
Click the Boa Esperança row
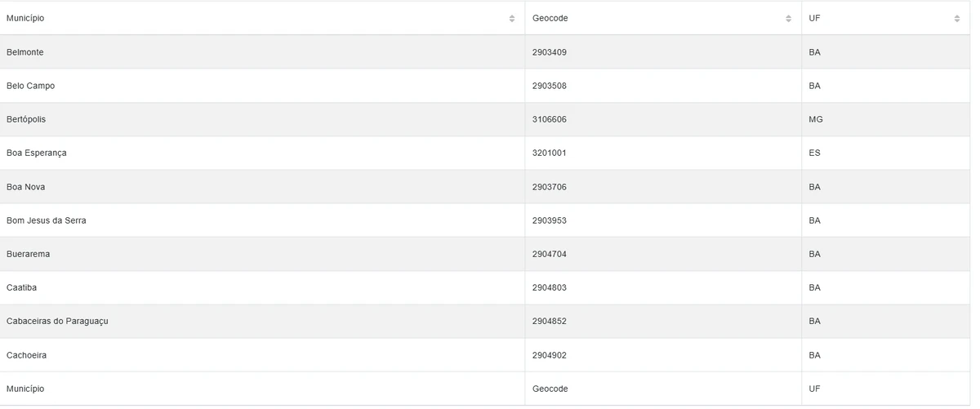coord(37,153)
